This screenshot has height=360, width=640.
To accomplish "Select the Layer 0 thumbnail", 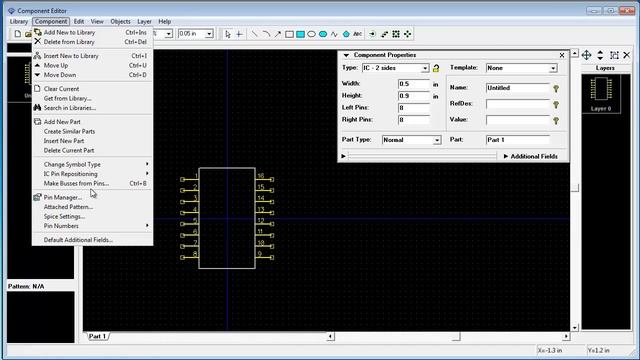I will [601, 94].
